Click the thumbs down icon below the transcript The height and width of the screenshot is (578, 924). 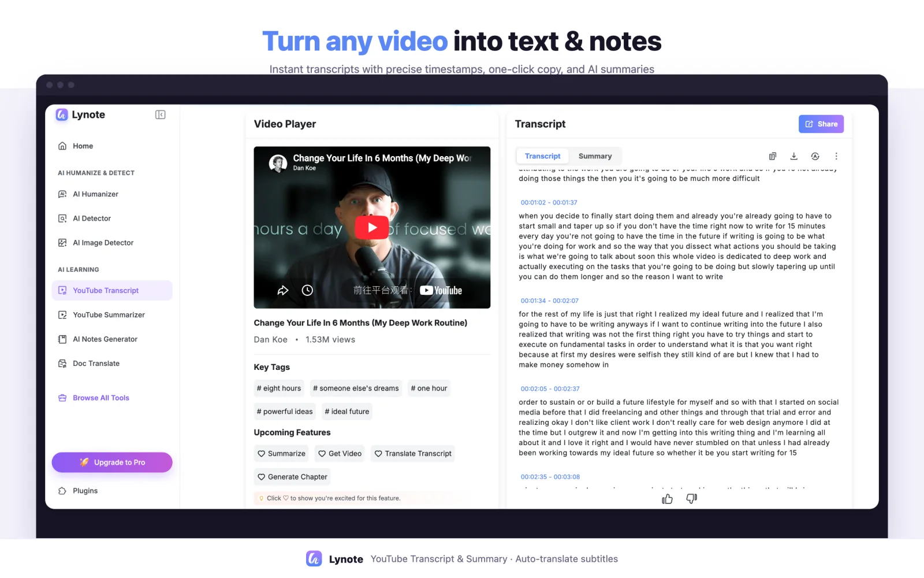pos(691,498)
